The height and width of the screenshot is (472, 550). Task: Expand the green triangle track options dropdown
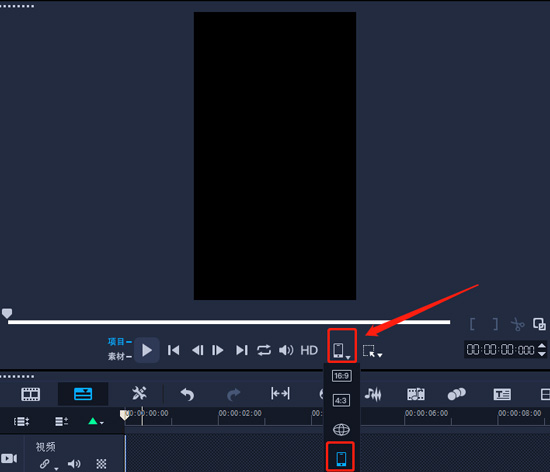pyautogui.click(x=95, y=421)
